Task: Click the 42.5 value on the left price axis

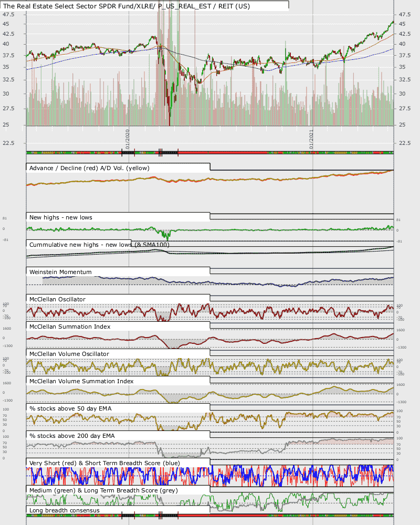Action: pyautogui.click(x=8, y=34)
